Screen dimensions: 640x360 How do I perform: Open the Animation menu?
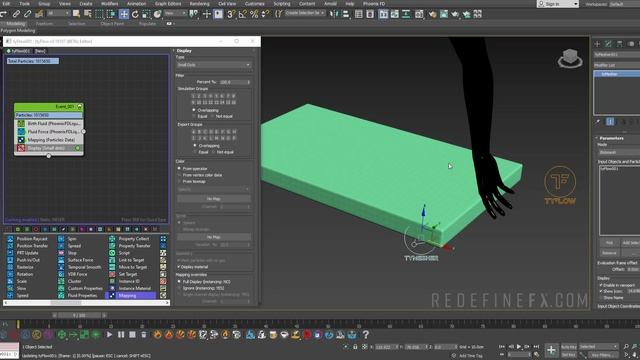coord(136,4)
